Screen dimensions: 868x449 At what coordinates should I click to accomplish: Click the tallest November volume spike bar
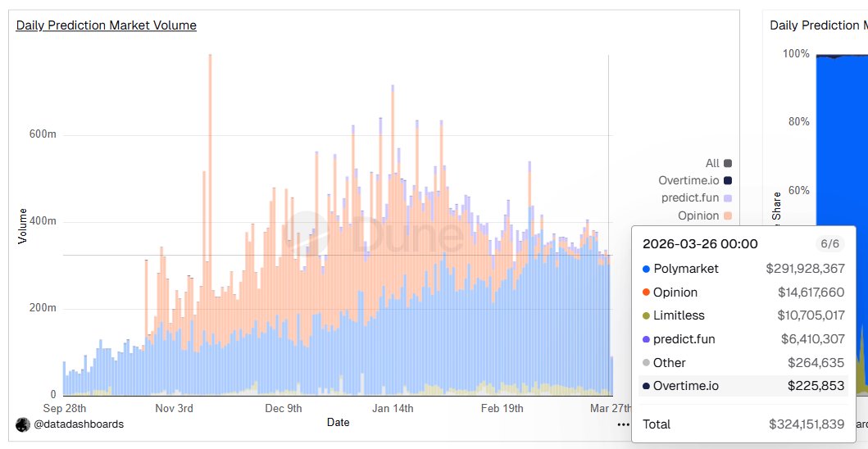pyautogui.click(x=210, y=224)
